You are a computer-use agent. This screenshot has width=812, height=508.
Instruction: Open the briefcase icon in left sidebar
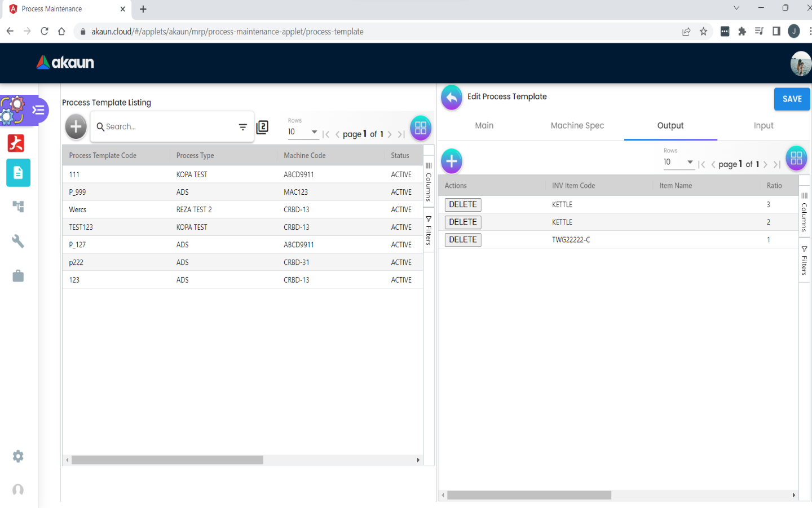(18, 276)
